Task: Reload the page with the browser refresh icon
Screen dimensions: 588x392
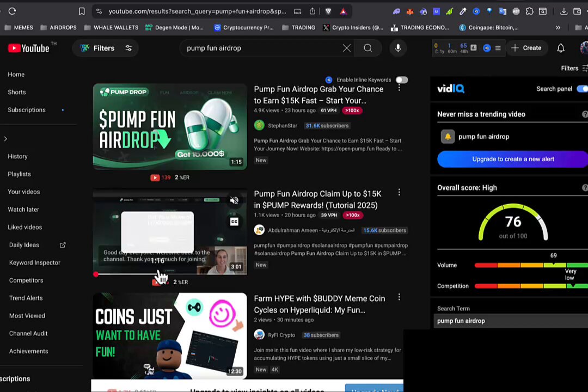Action: point(12,11)
